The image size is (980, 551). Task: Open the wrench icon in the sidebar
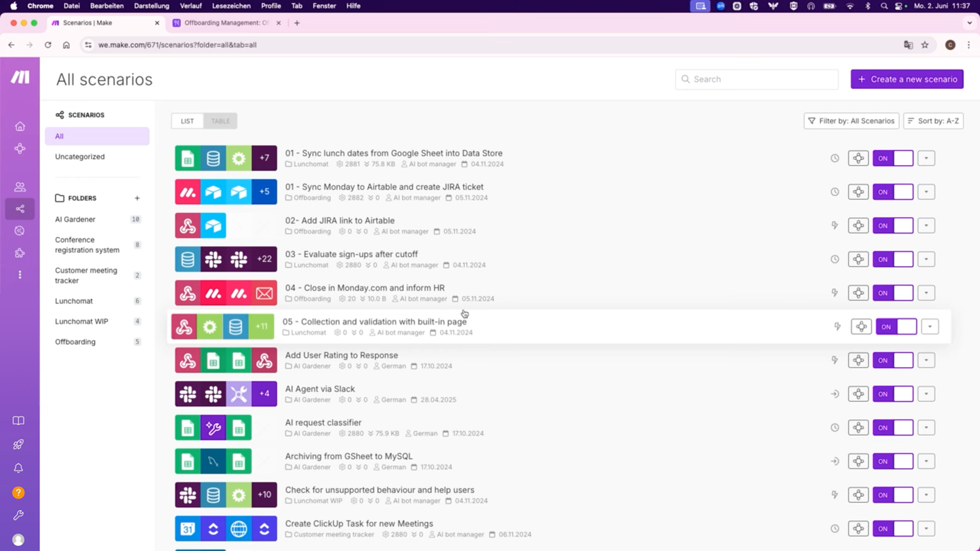coord(18,515)
